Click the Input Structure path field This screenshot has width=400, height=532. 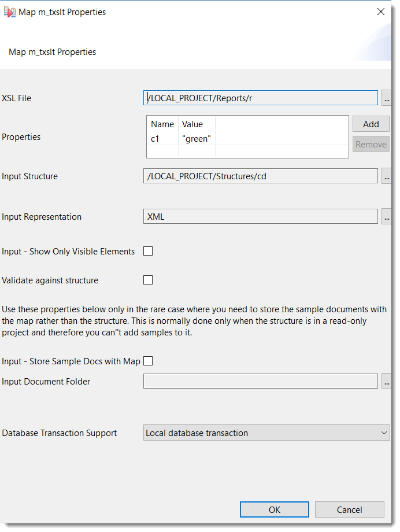pos(260,176)
